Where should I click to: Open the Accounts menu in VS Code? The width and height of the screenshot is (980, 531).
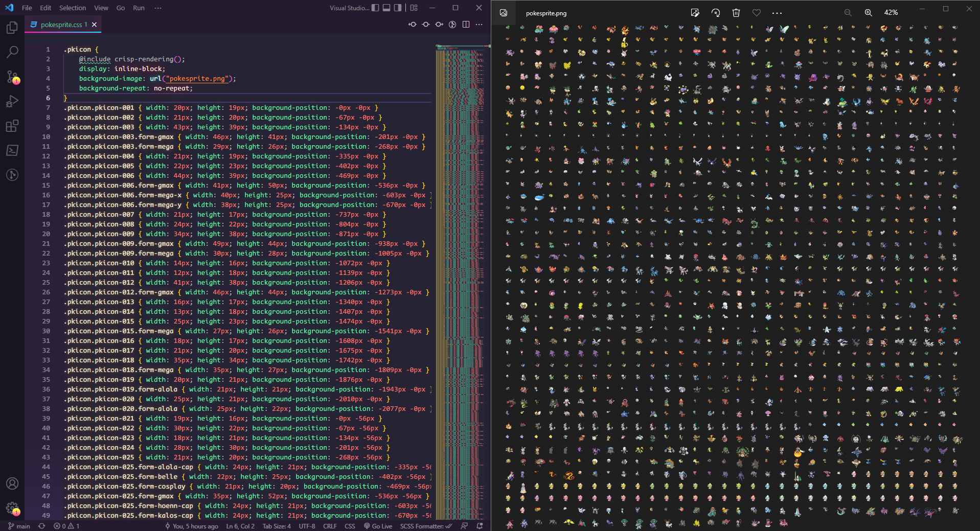[x=12, y=483]
